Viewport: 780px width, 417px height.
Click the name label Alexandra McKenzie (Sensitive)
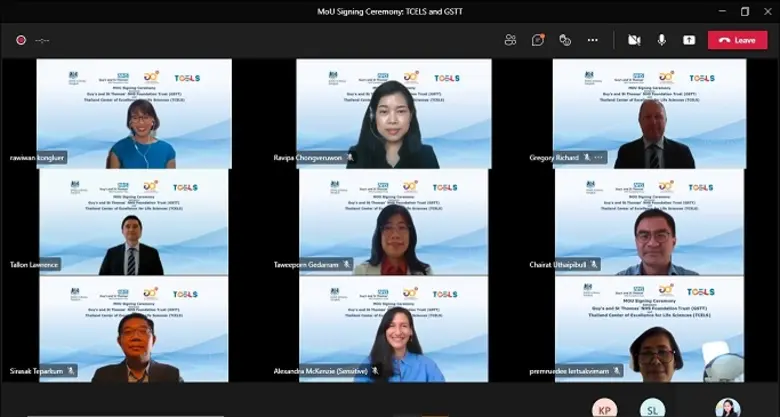tap(320, 371)
